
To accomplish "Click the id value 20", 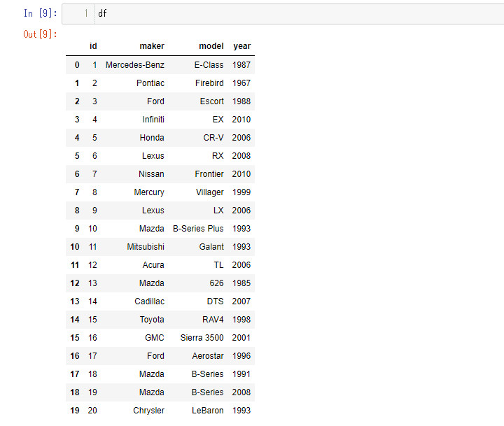I will pyautogui.click(x=92, y=411).
